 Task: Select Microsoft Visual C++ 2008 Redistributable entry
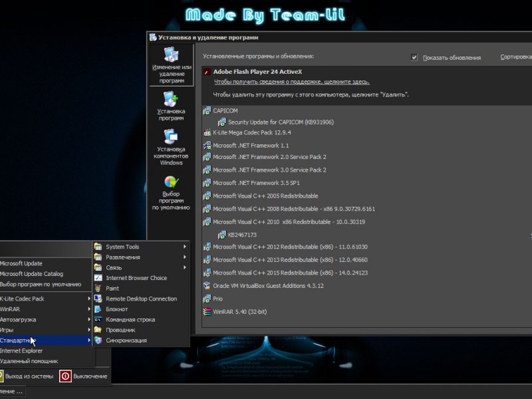pyautogui.click(x=294, y=209)
